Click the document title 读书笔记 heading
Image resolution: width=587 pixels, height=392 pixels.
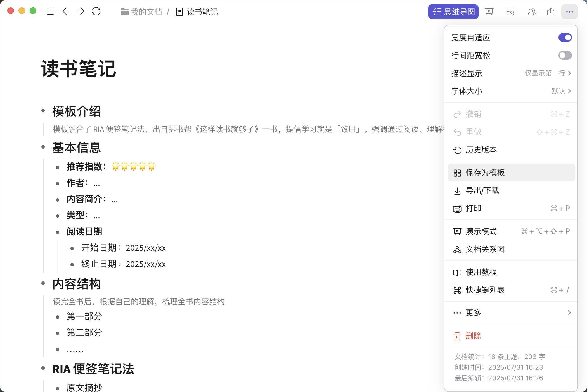click(79, 69)
